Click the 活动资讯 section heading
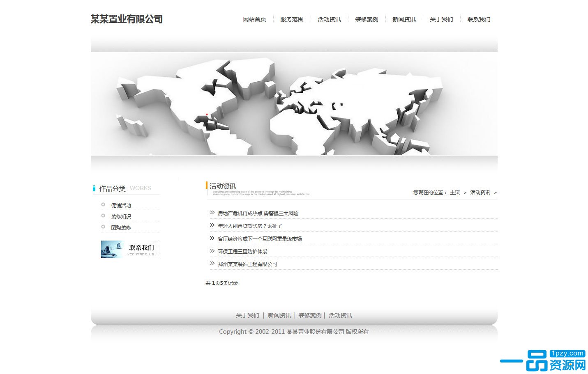The width and height of the screenshot is (588, 374). (x=223, y=186)
